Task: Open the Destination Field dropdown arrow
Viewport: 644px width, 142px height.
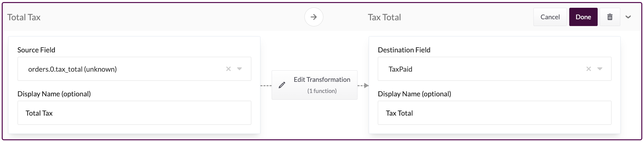Action: (x=600, y=69)
